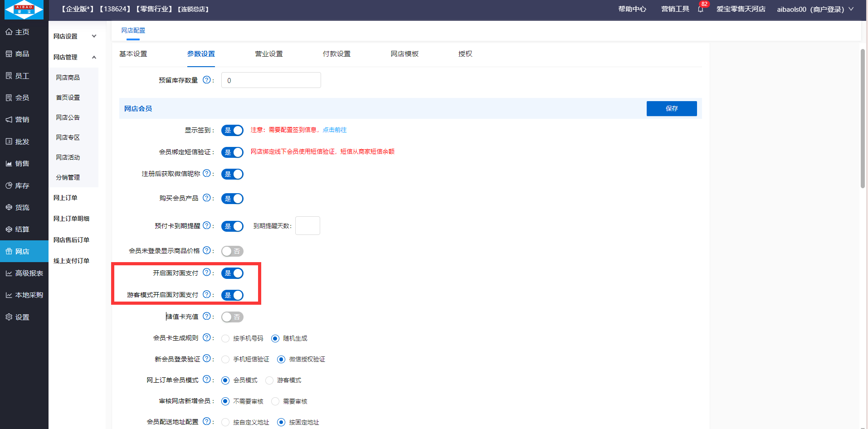Open 库存 from the left sidebar

[x=22, y=185]
